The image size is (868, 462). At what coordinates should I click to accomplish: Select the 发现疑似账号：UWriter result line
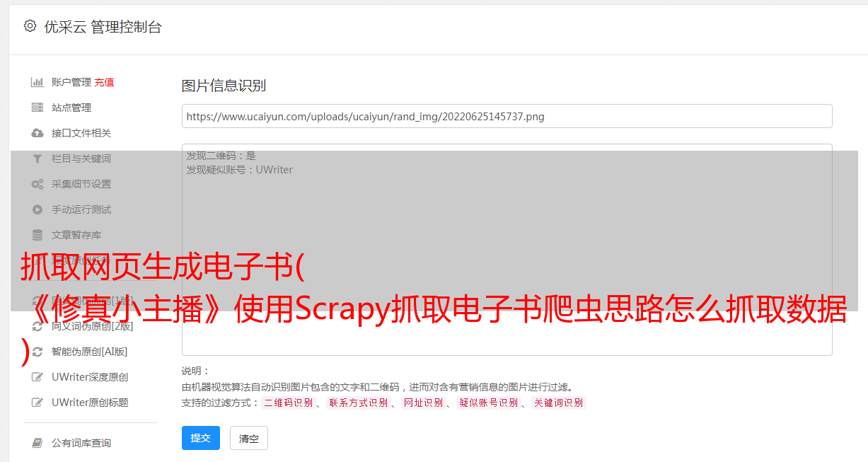[x=240, y=170]
